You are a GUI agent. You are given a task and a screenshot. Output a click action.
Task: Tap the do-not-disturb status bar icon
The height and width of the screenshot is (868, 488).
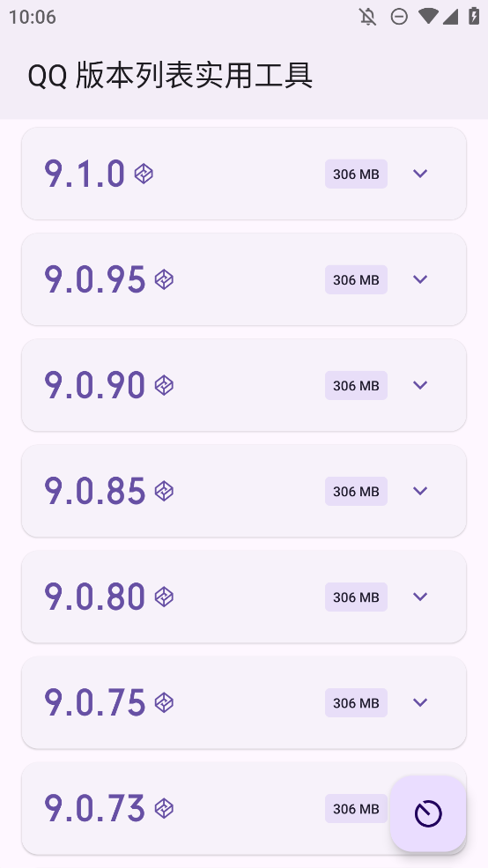coord(399,17)
